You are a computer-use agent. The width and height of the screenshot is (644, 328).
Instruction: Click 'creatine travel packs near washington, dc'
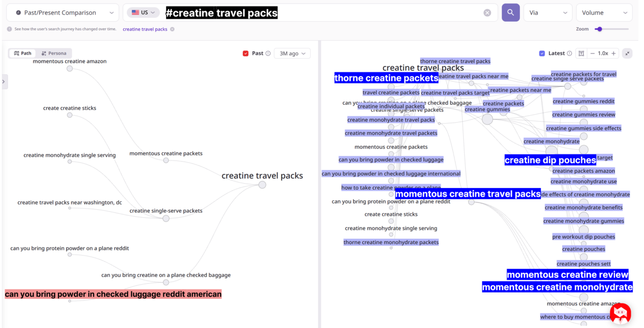(x=70, y=203)
